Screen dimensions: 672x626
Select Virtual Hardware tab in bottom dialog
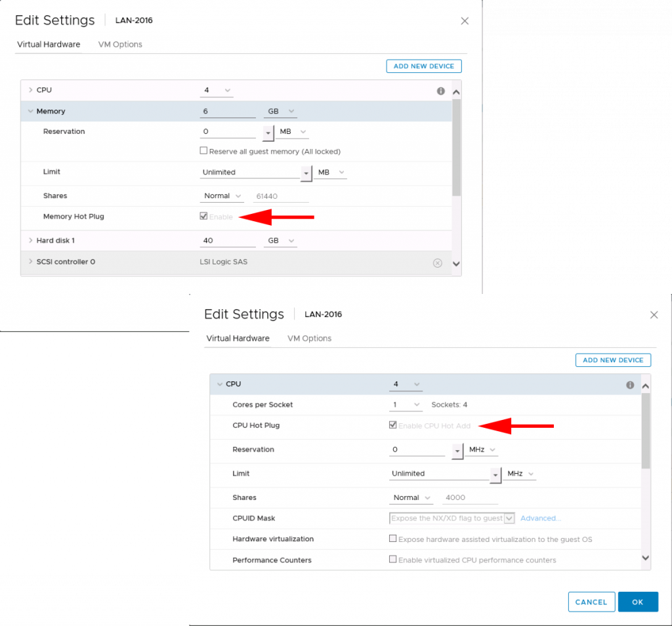coord(238,339)
